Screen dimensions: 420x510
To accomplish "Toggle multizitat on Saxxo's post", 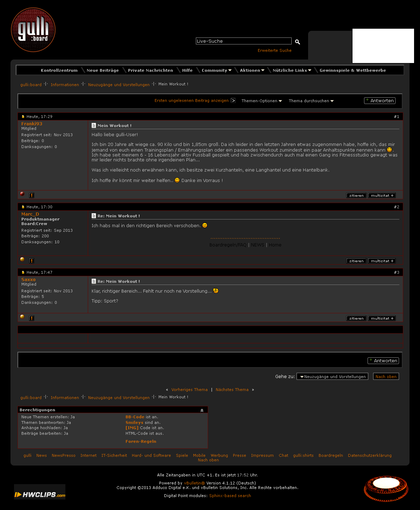I will click(x=382, y=319).
